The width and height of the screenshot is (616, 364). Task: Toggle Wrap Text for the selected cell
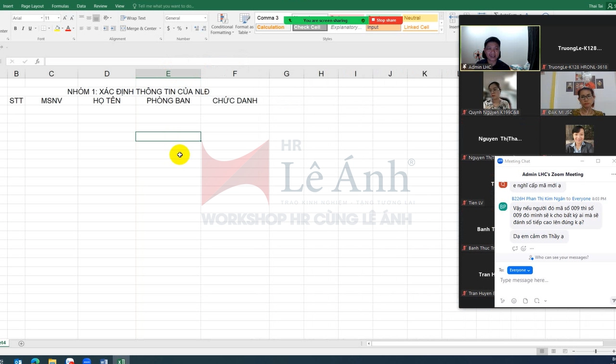point(133,18)
